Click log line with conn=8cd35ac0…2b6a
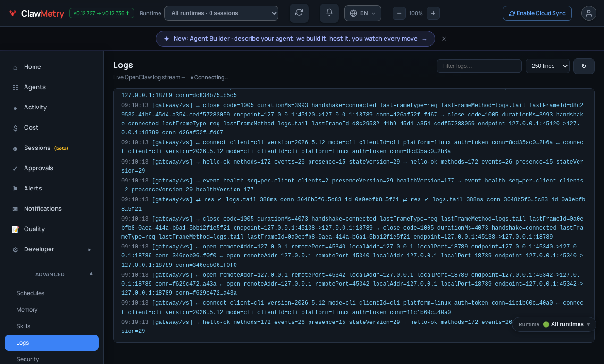Viewport: 604px width, 364px height. click(353, 147)
